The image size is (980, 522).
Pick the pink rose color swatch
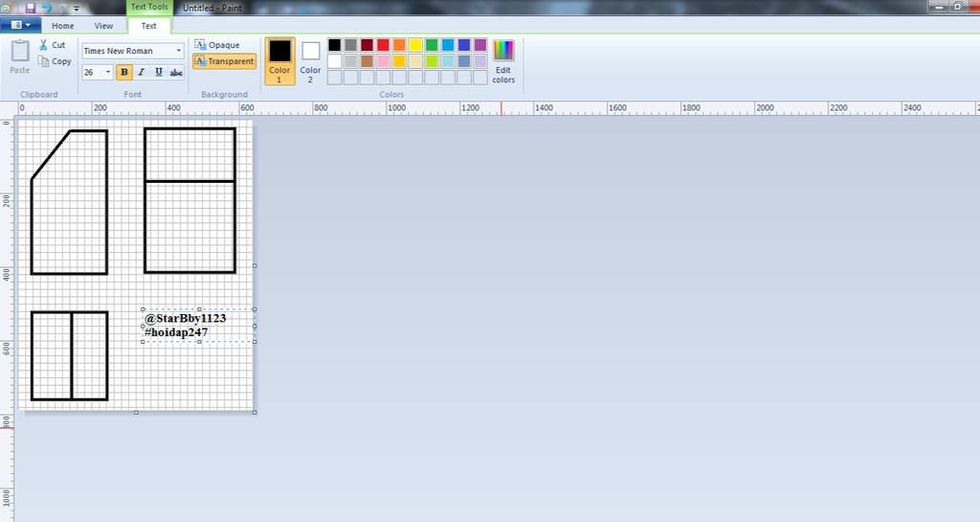point(383,61)
